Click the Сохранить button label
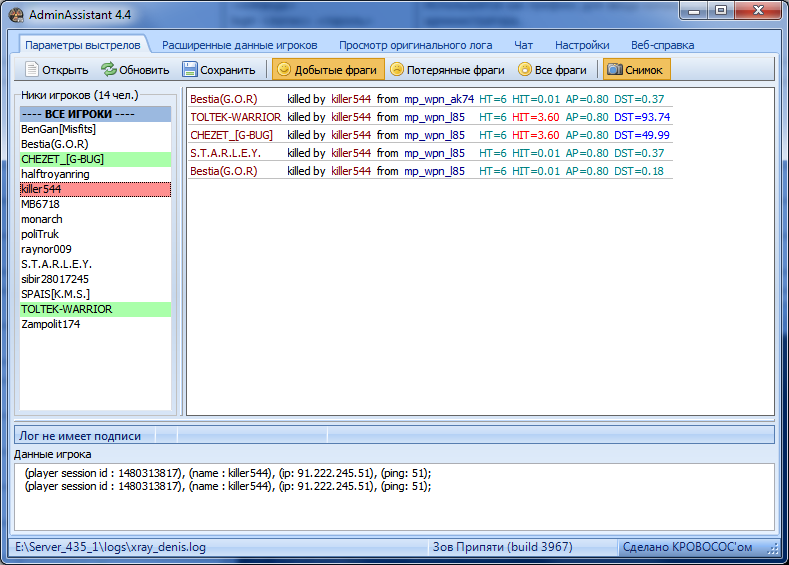 pos(227,70)
